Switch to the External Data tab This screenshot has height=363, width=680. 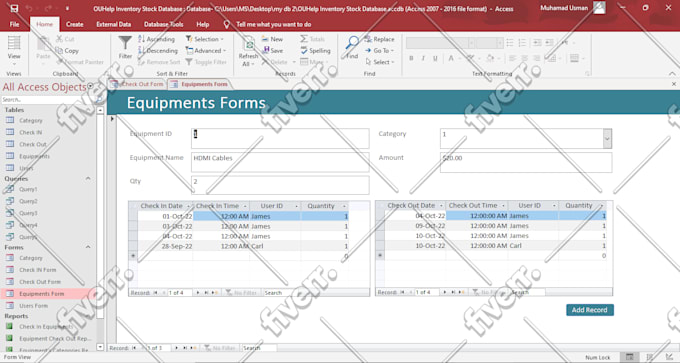pos(114,24)
